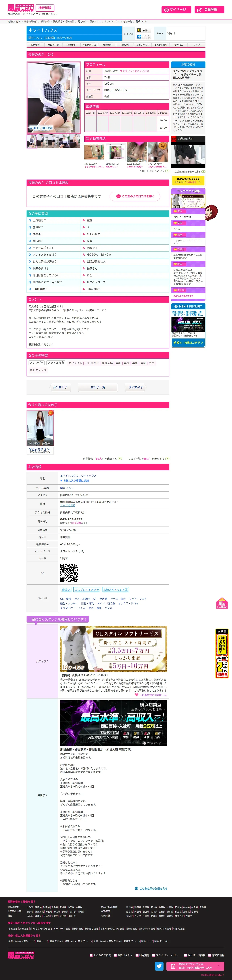Click このお仕事の詳細を見る link under 男性求人

point(151,888)
